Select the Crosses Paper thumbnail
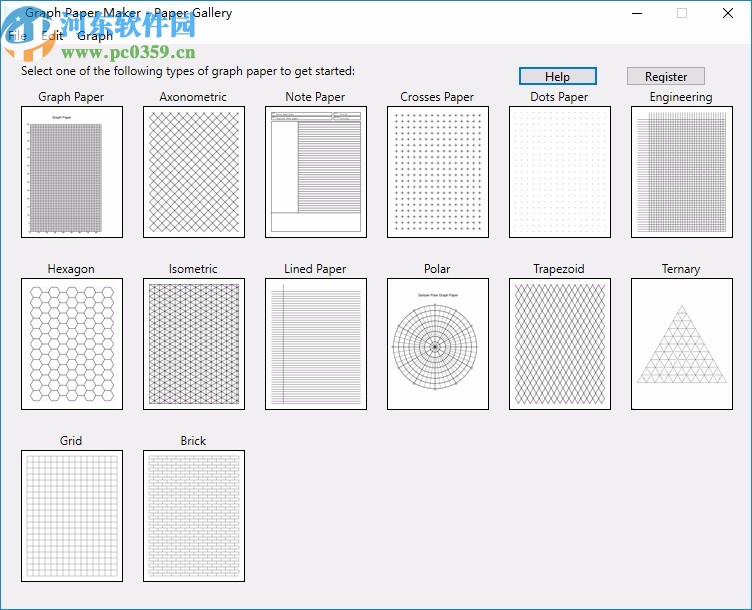 tap(438, 172)
